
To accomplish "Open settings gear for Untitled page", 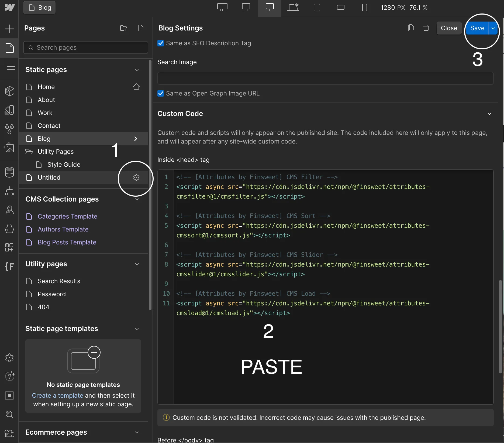I will coord(136,178).
